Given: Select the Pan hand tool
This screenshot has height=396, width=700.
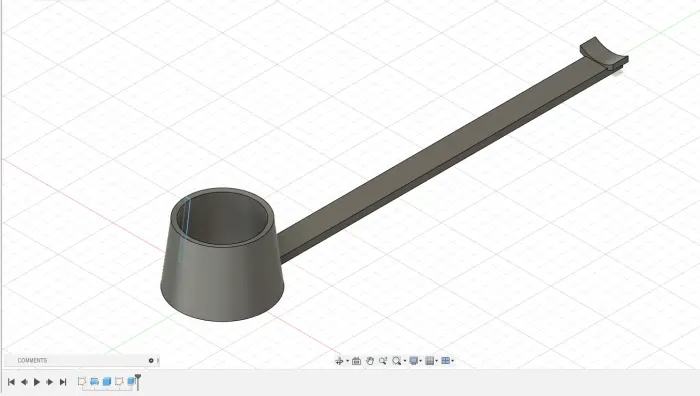Looking at the screenshot, I should (x=370, y=361).
